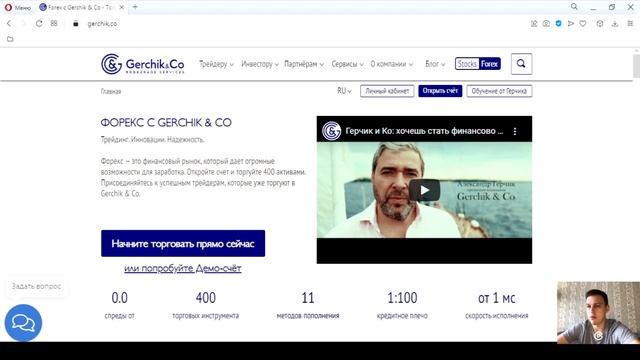Click the page vertical scrollbar thumb
The height and width of the screenshot is (360, 640).
click(x=636, y=65)
